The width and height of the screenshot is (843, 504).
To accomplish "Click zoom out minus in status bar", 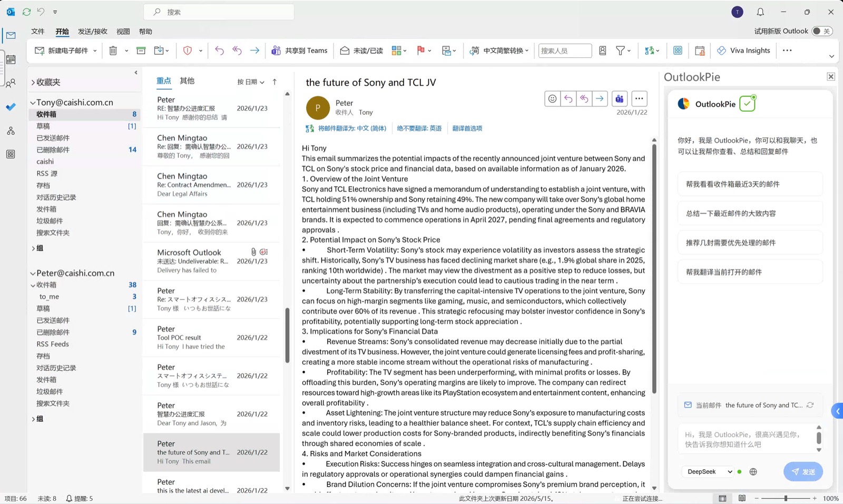I will [x=757, y=498].
